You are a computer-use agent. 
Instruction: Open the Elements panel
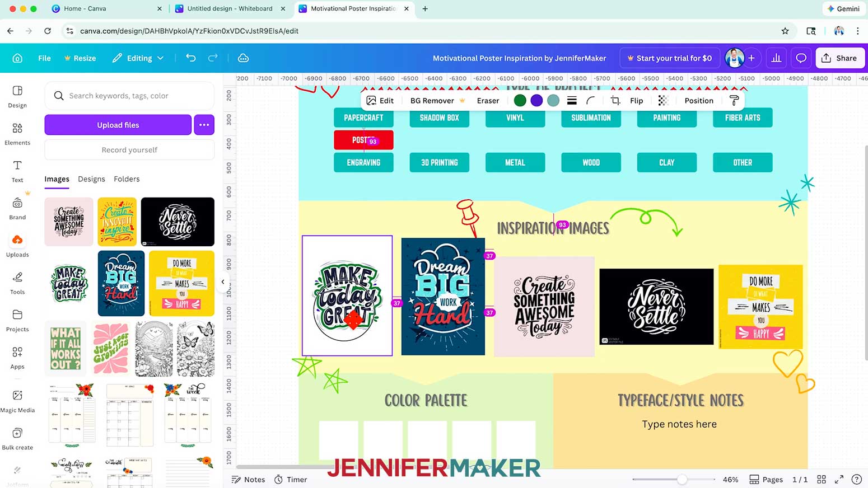[x=17, y=134]
